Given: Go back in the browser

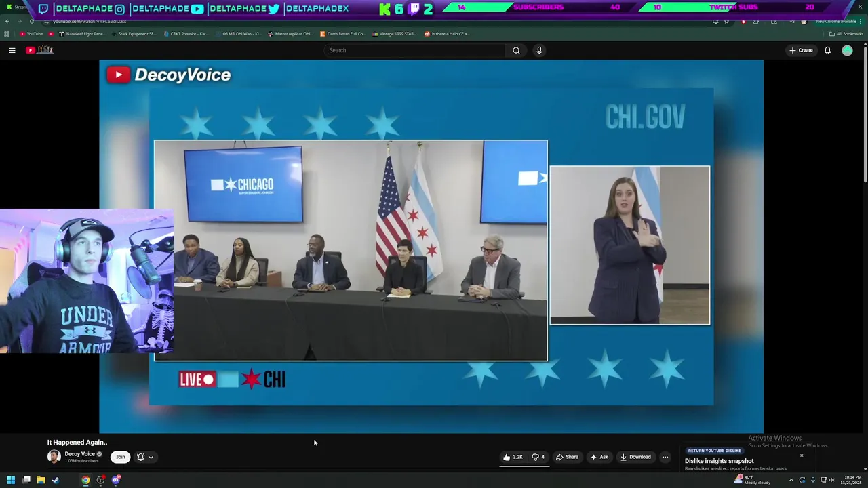Looking at the screenshot, I should point(7,21).
